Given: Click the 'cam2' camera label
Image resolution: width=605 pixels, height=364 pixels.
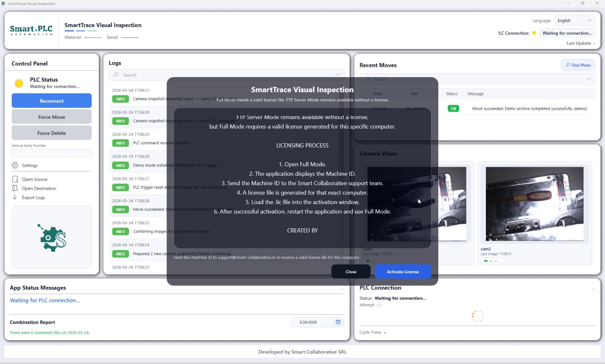Looking at the screenshot, I should pos(486,249).
